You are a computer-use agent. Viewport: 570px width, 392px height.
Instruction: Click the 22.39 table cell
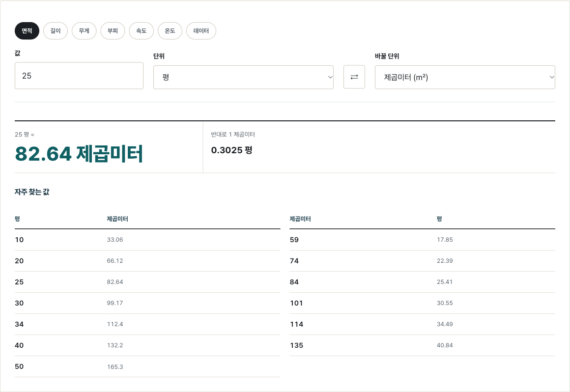[x=445, y=261]
